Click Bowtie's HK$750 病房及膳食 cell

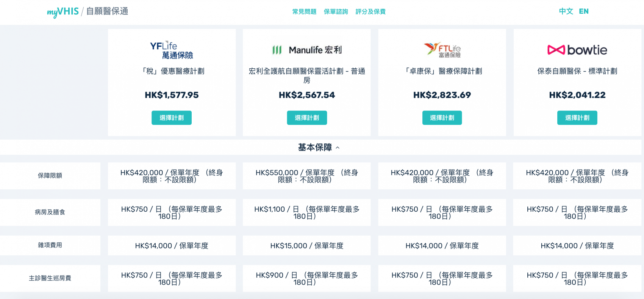(x=577, y=212)
